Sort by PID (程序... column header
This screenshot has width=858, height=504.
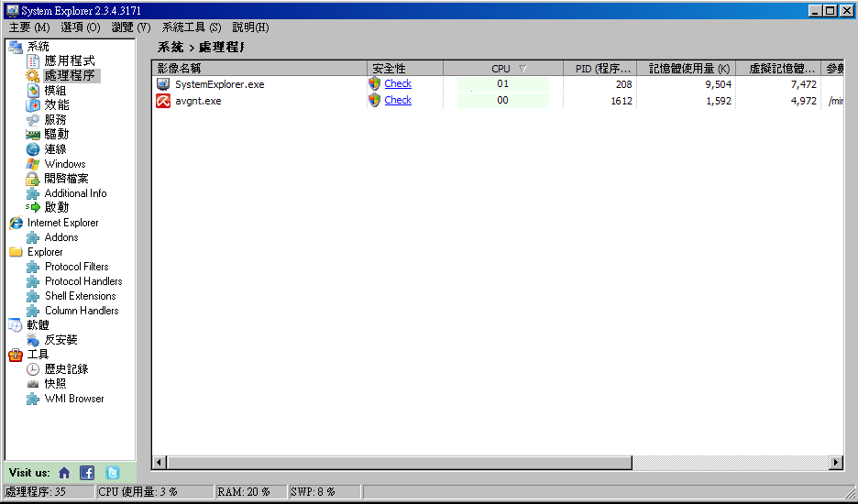(x=600, y=69)
